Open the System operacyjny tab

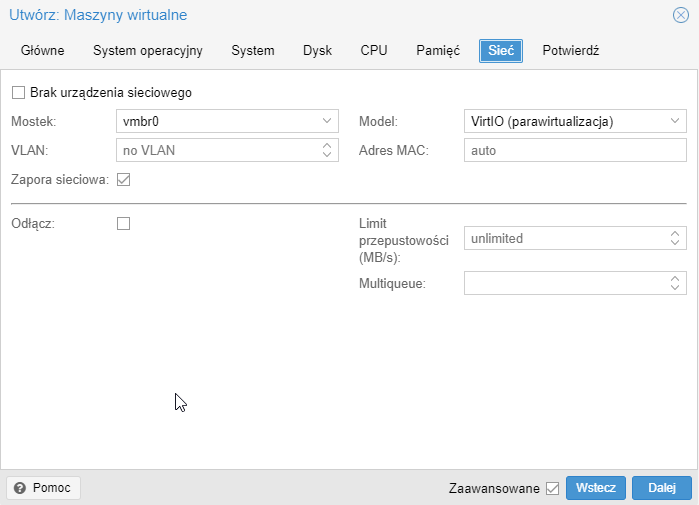click(148, 51)
